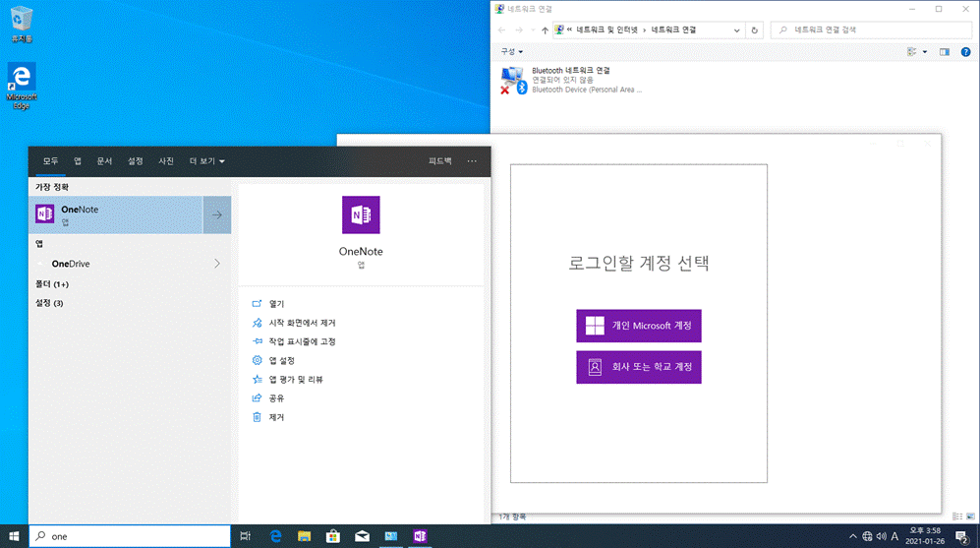Select OneNote best match result
The image size is (980, 548).
(116, 214)
